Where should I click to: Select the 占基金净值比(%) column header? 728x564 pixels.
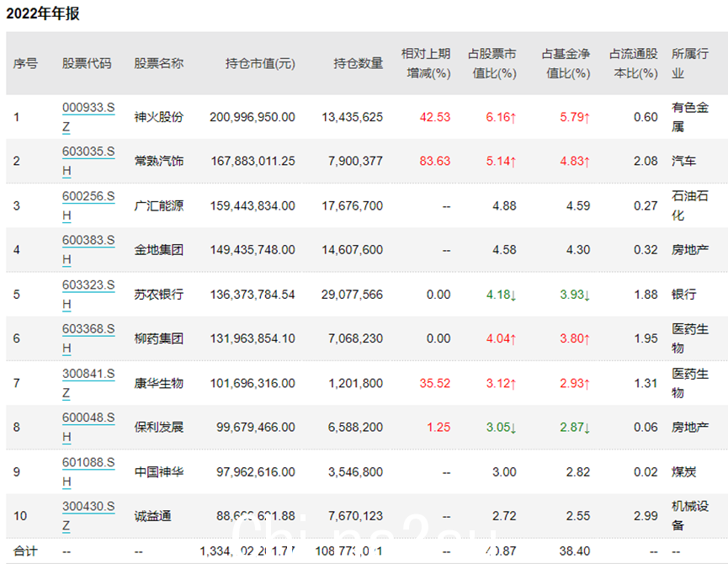[x=566, y=64]
